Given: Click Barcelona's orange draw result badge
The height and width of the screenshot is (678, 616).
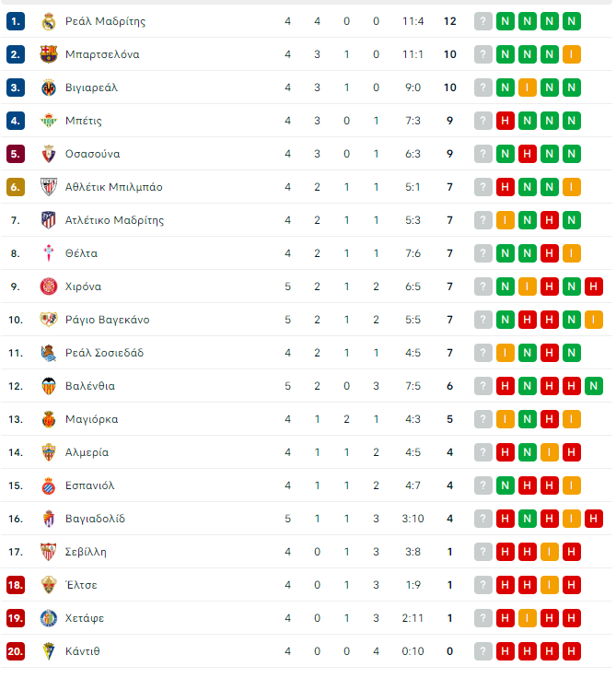Looking at the screenshot, I should [572, 54].
